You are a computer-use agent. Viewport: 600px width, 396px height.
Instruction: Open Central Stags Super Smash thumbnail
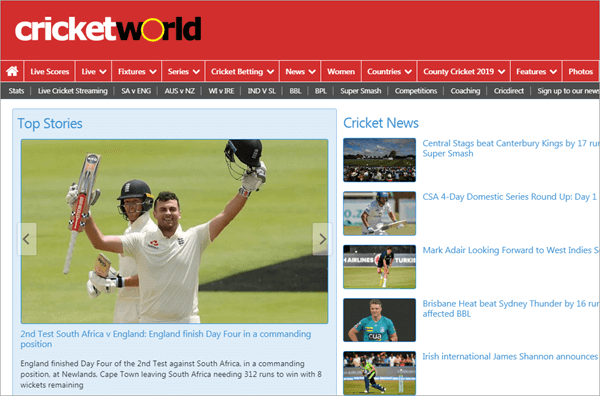[x=379, y=160]
